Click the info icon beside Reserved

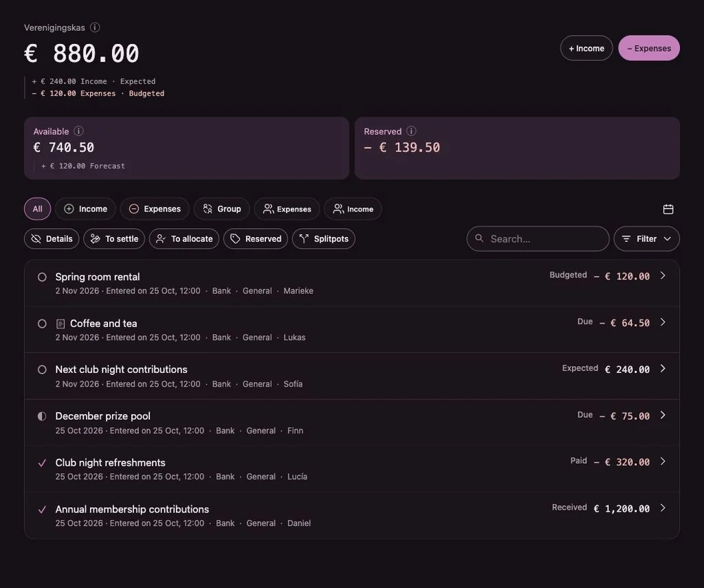click(411, 131)
